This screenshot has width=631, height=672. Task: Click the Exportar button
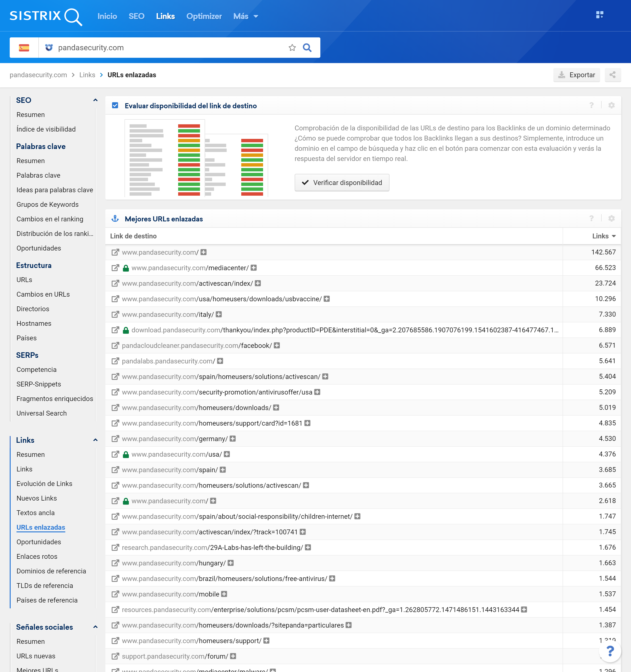[x=577, y=75]
